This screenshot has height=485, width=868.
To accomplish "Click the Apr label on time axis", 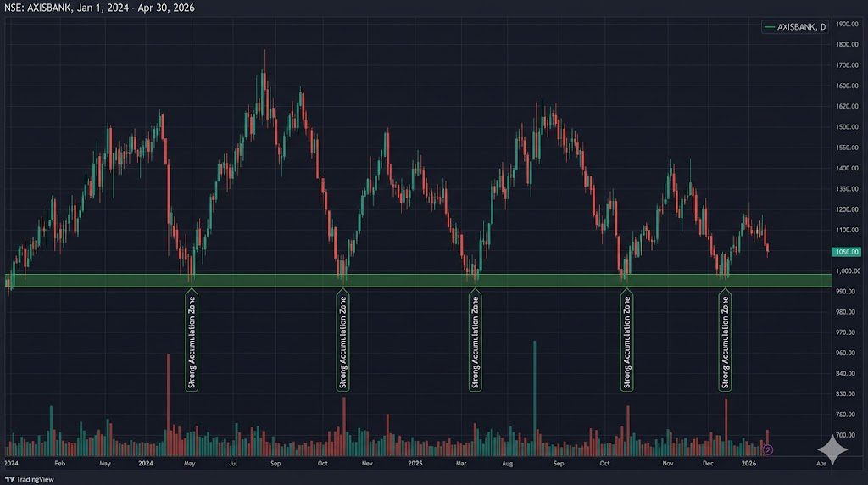I will (821, 465).
